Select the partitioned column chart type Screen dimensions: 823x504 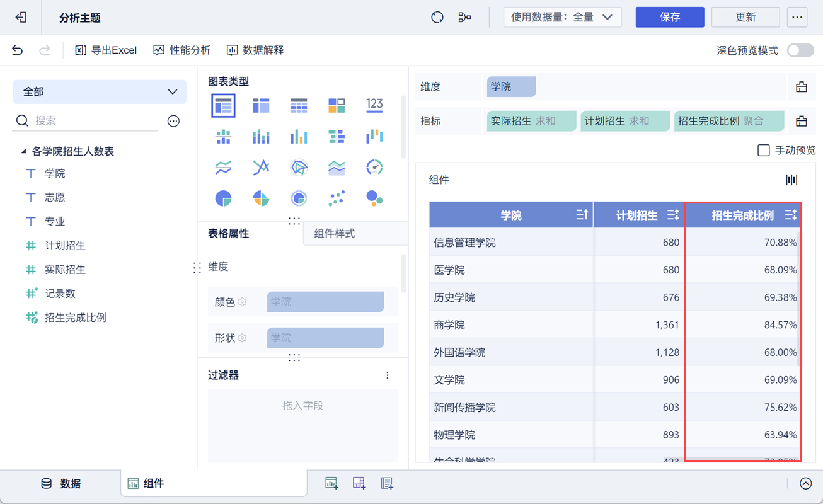(223, 136)
